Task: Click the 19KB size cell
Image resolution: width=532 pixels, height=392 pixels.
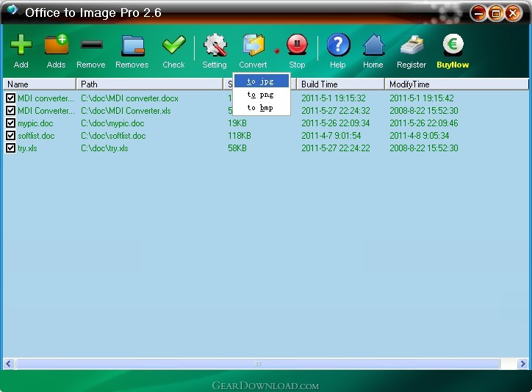Action: tap(237, 123)
